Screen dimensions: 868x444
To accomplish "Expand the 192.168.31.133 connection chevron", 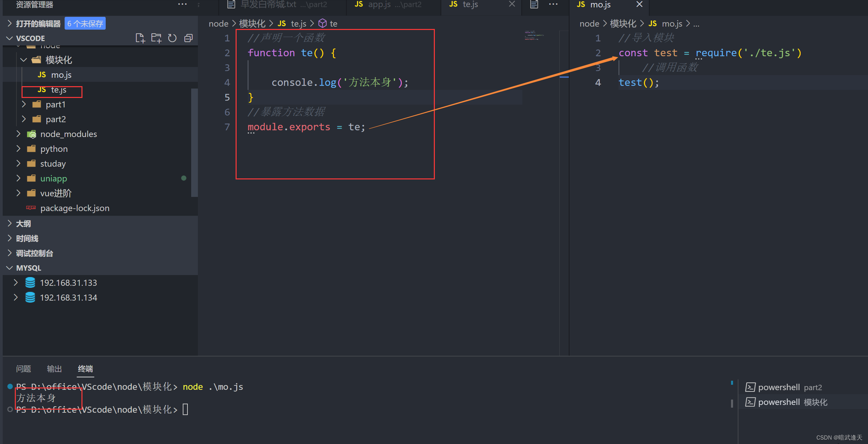I will coord(15,282).
